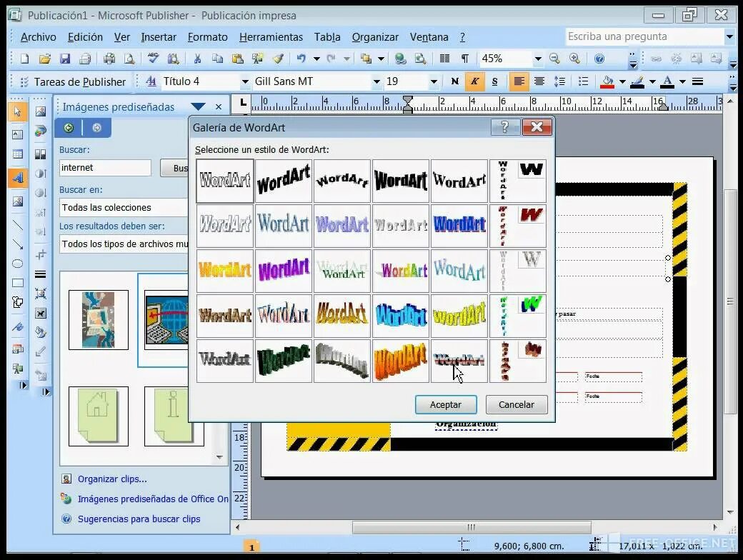Select the orange gradient WordArt style

click(x=225, y=271)
